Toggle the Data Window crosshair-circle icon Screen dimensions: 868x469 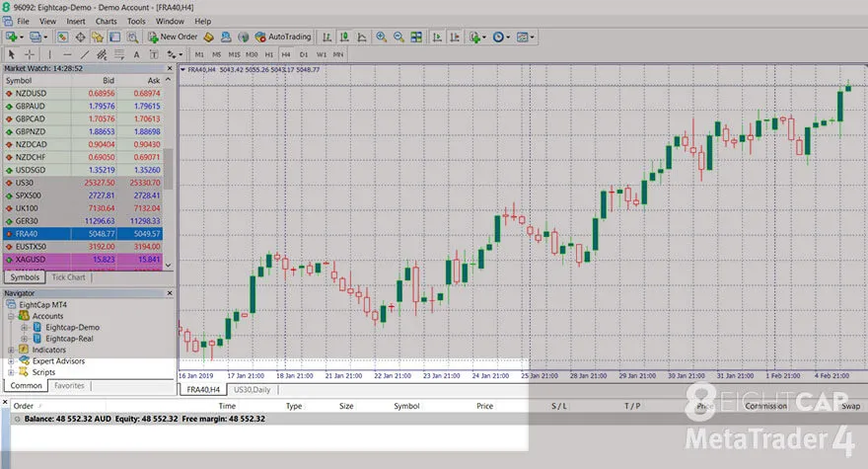80,38
